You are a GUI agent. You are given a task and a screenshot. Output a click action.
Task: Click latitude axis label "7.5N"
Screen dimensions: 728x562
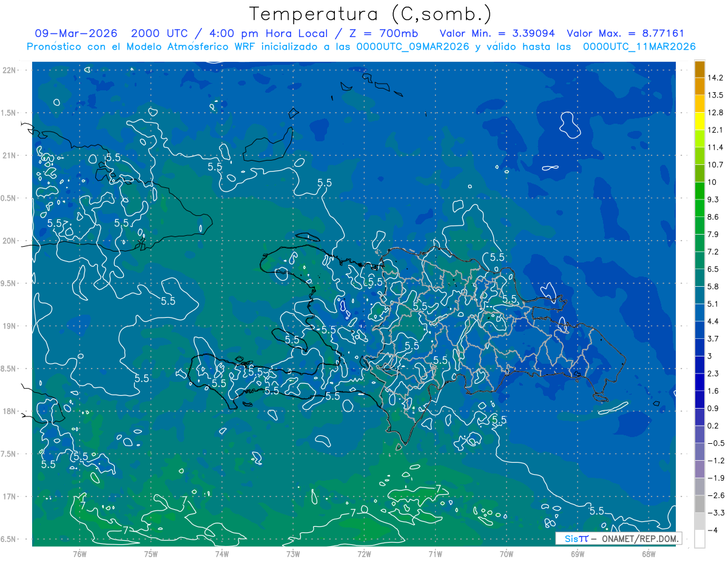pyautogui.click(x=9, y=454)
